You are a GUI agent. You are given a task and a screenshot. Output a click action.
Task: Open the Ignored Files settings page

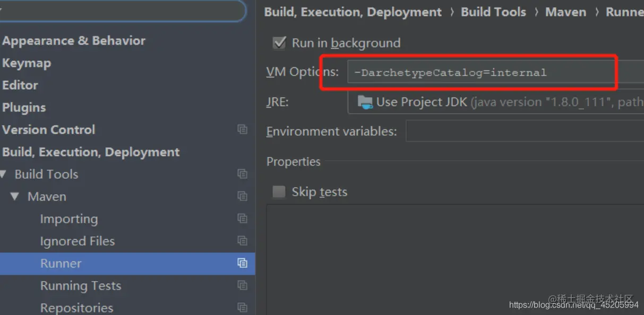coord(78,241)
